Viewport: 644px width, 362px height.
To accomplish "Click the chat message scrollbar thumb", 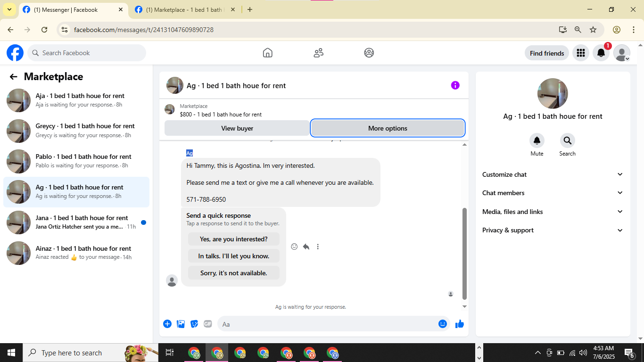I will pos(464,254).
